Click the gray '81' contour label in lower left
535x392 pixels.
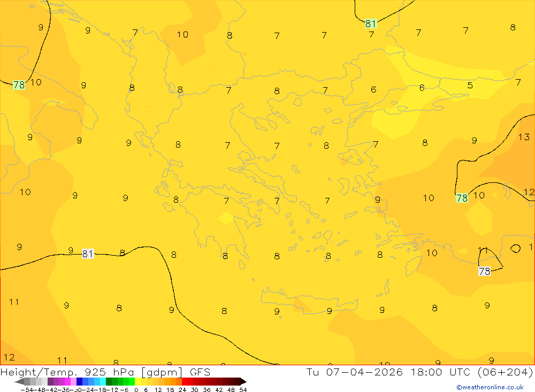coord(87,253)
